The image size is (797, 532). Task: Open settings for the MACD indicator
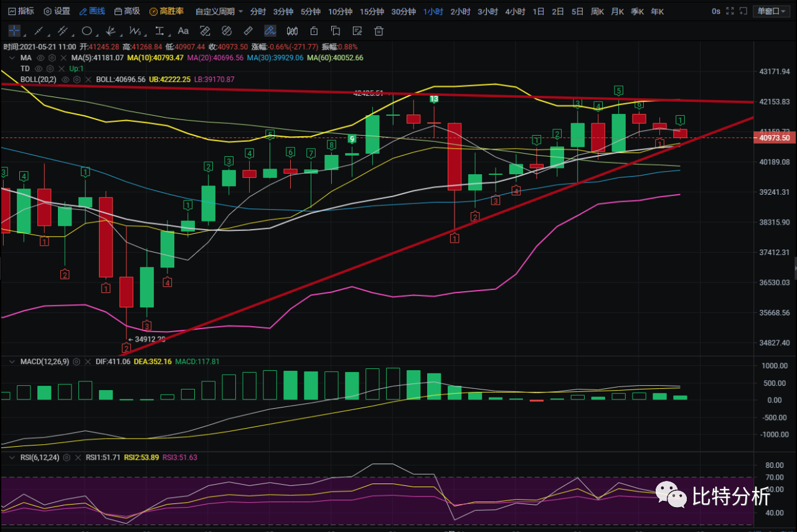(x=77, y=362)
